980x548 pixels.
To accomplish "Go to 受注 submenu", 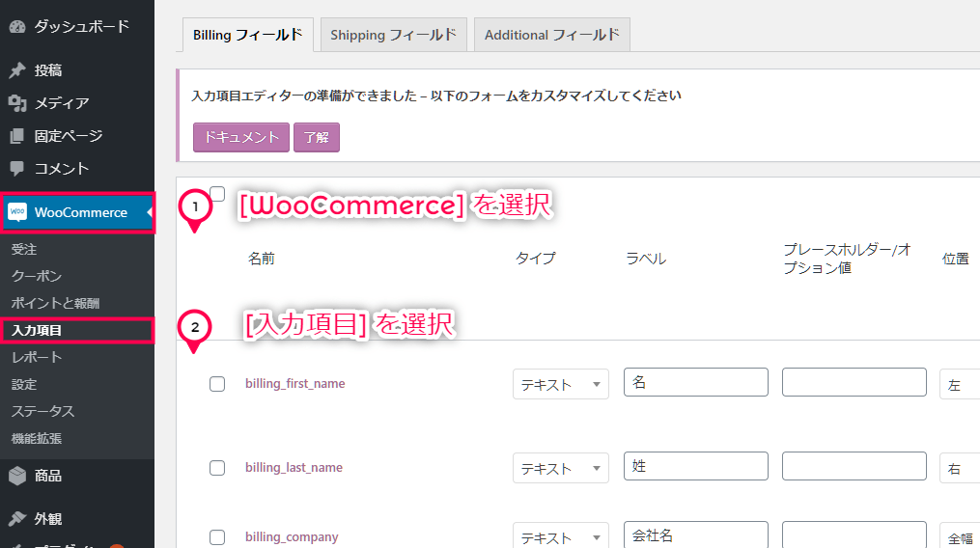I will pyautogui.click(x=24, y=249).
